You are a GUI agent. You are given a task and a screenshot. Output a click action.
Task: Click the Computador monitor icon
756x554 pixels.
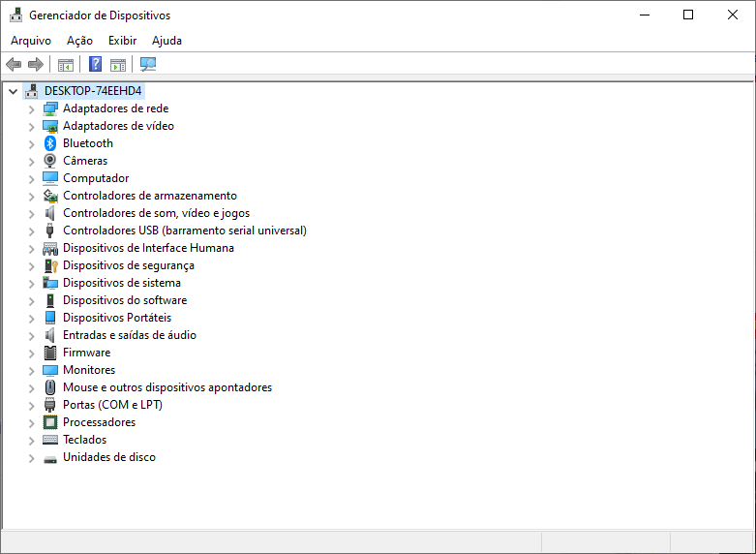[x=50, y=178]
